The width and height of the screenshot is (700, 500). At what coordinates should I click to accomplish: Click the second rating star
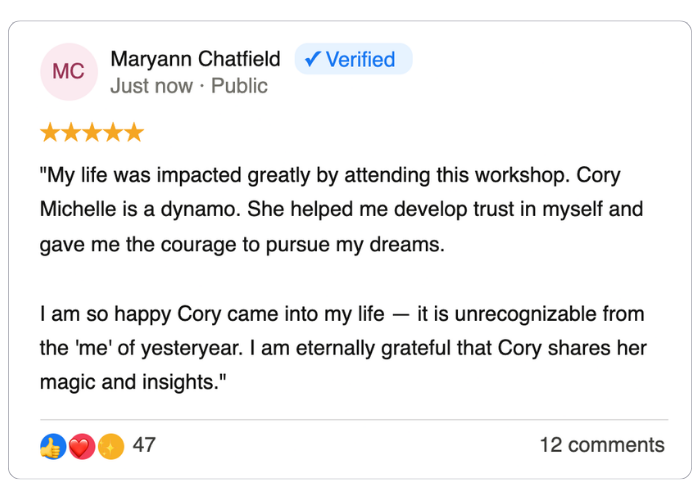coord(70,133)
